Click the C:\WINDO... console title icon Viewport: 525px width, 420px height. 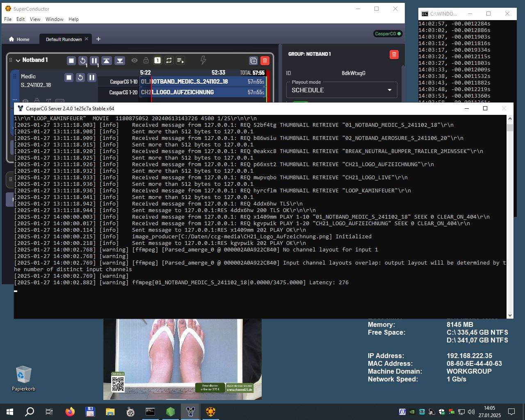click(x=425, y=14)
